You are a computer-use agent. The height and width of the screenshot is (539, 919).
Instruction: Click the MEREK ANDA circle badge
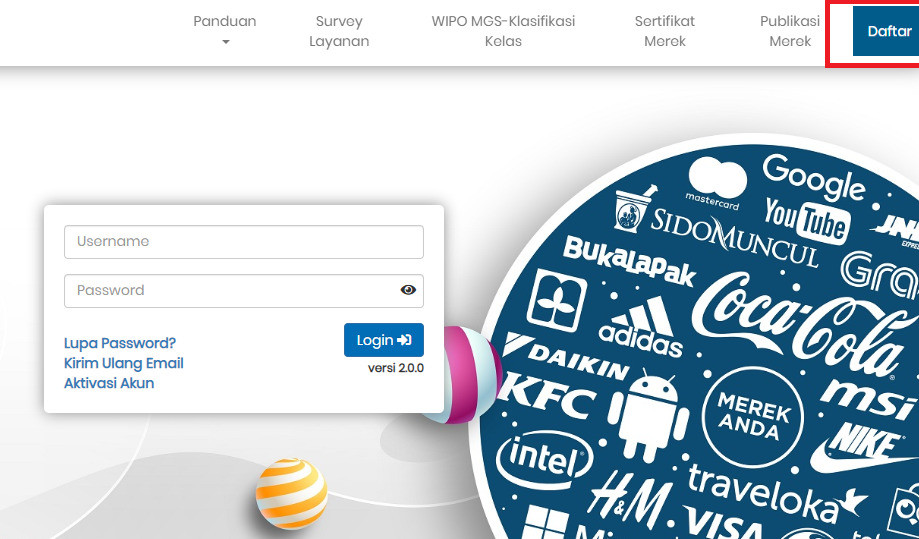click(752, 417)
